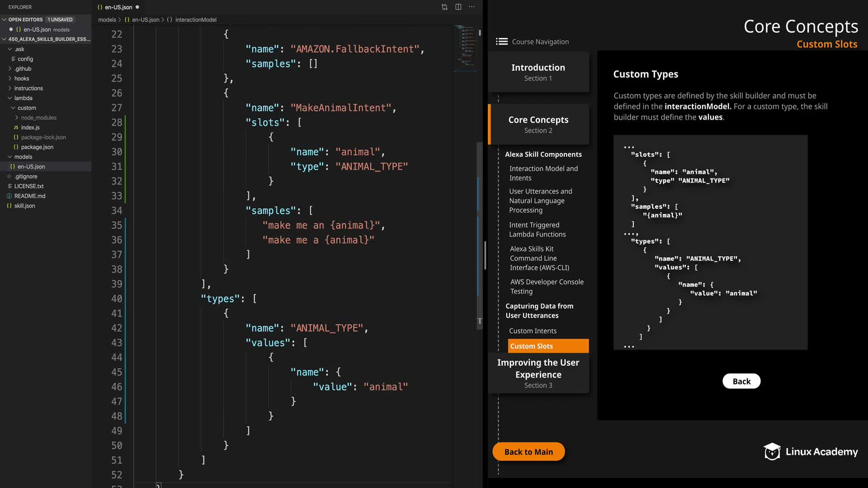Expand the node_modules folder

click(17, 117)
